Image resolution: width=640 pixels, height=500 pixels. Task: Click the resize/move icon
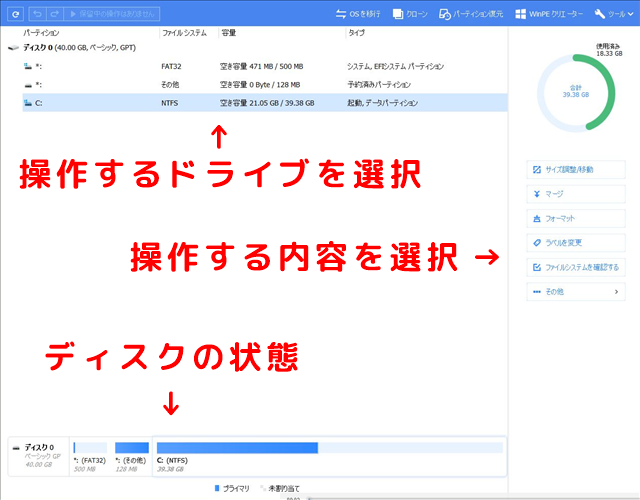pos(537,169)
